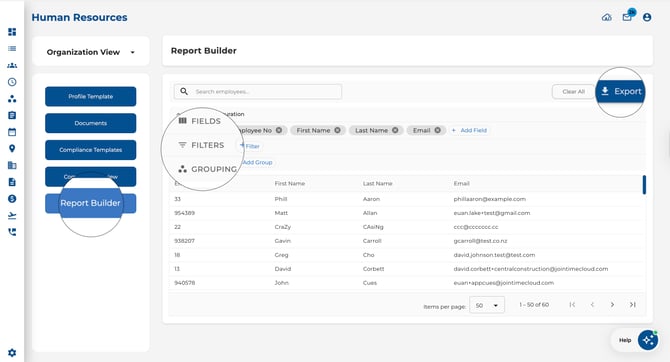
Task: Open the Compliance Templates section
Action: tap(91, 150)
